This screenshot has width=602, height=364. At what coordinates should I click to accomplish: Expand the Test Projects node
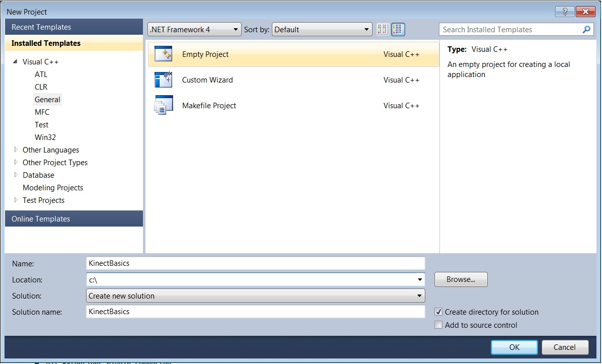click(x=16, y=200)
